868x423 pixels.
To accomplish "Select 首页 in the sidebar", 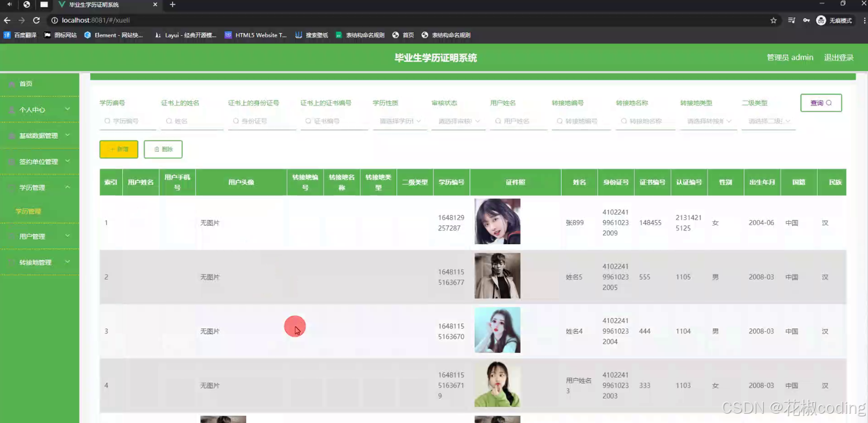I will point(40,84).
